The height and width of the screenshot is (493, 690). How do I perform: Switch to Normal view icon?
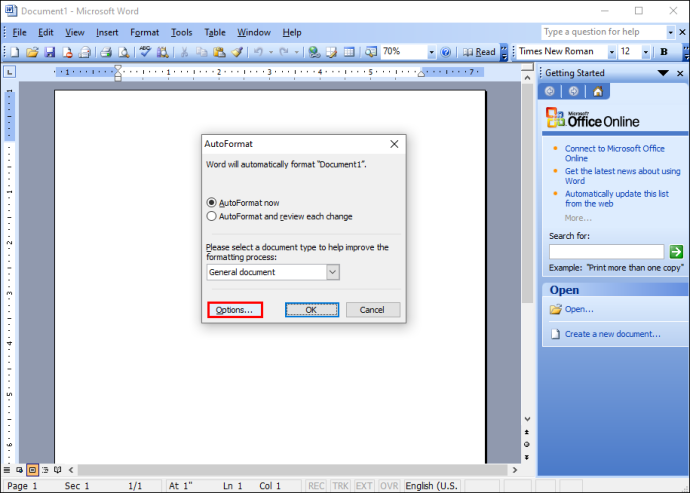coord(7,470)
